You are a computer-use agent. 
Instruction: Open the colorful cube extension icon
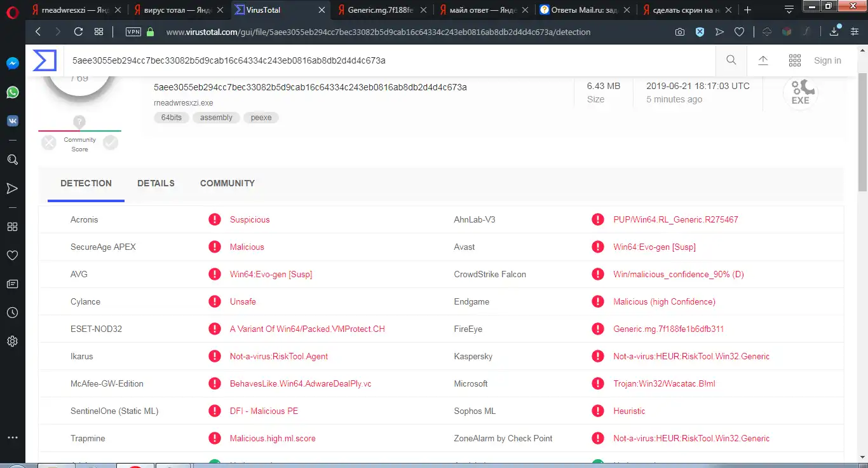pyautogui.click(x=787, y=32)
